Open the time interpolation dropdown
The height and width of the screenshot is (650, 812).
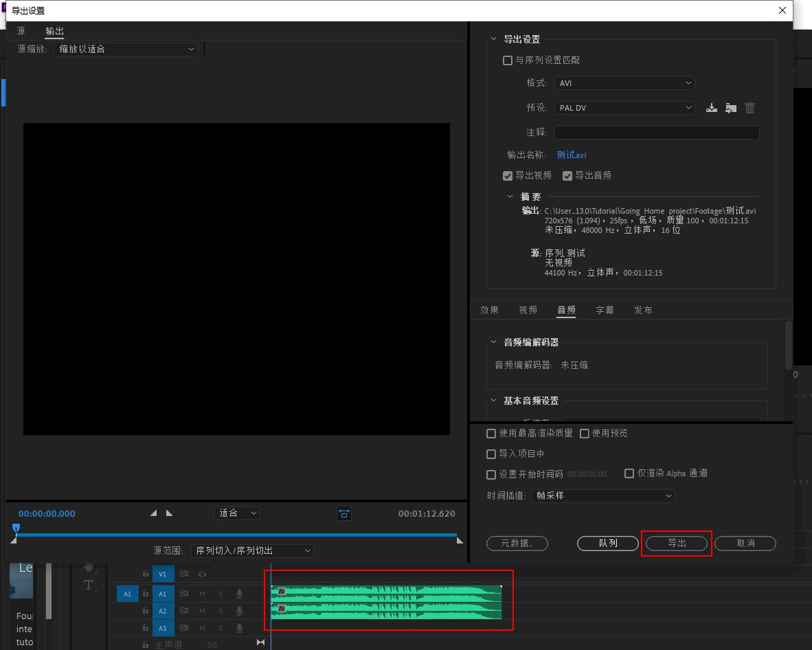point(602,495)
